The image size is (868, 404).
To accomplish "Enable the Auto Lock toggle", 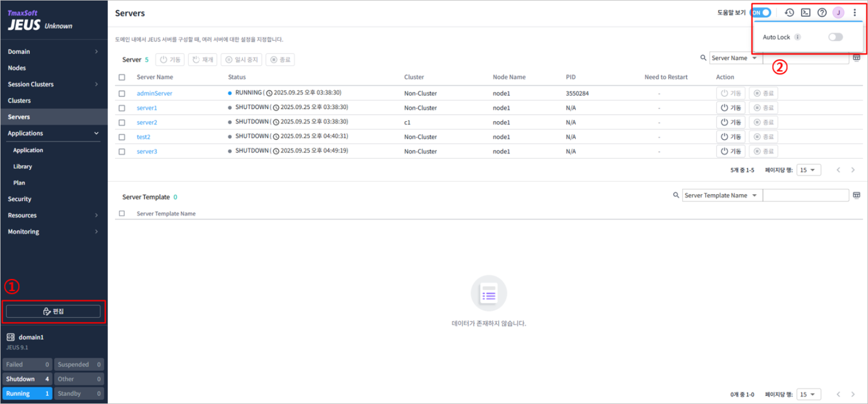I will pos(835,37).
